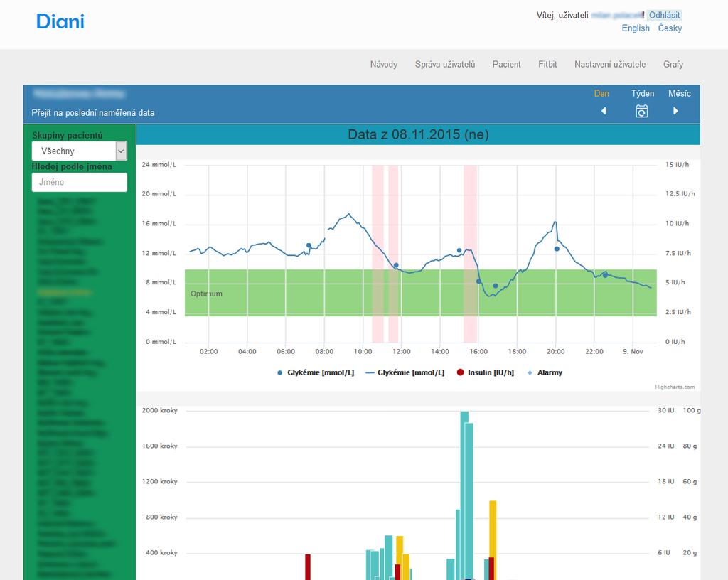Click the glucose point near 12:00
Screen dimensions: 728x580
[x=396, y=265]
